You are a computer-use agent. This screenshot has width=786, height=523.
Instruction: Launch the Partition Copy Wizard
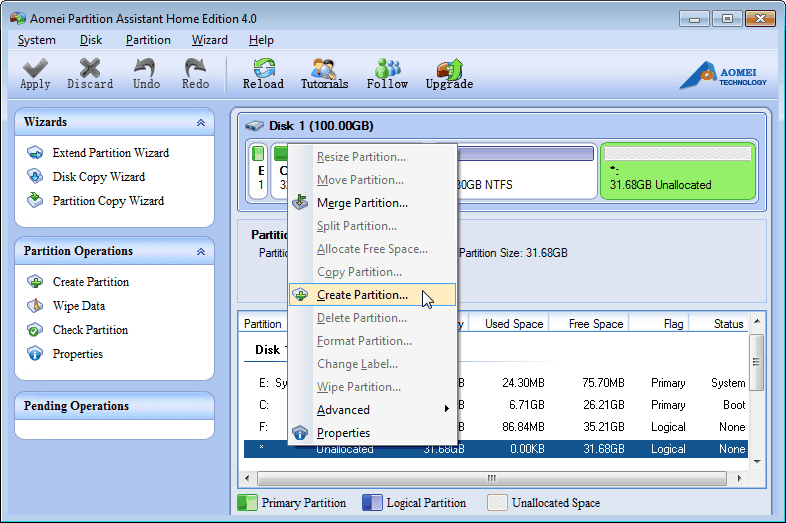[x=108, y=201]
